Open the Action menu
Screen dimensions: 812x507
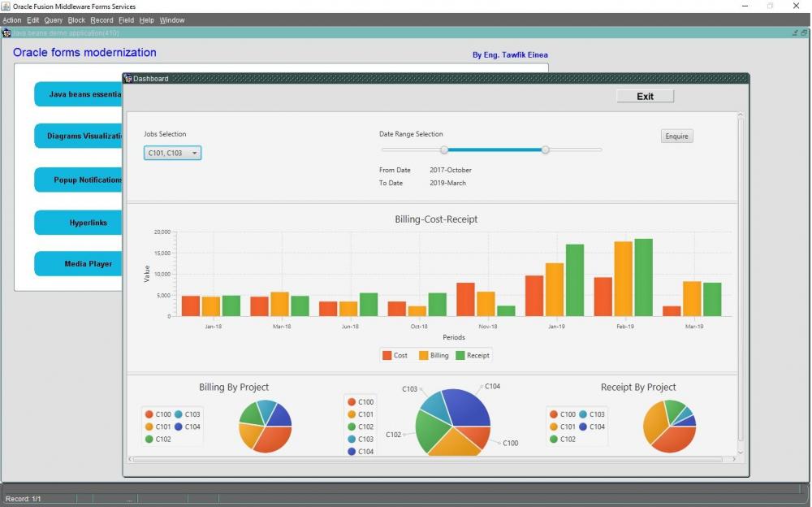(x=12, y=20)
